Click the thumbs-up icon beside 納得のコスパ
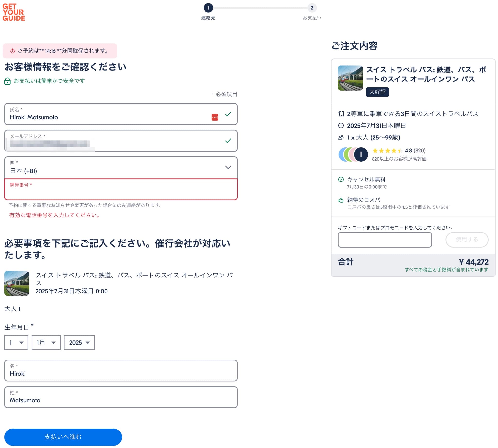This screenshot has width=498, height=448. click(341, 200)
